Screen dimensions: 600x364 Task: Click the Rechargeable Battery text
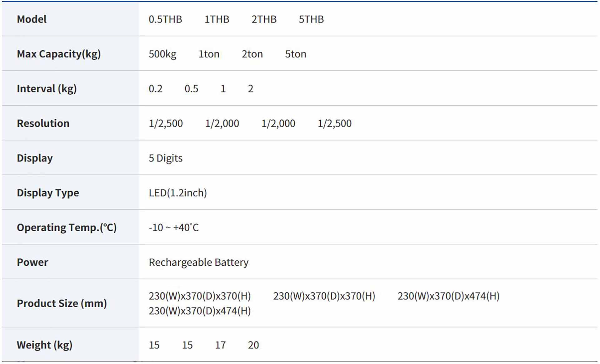[x=198, y=262]
